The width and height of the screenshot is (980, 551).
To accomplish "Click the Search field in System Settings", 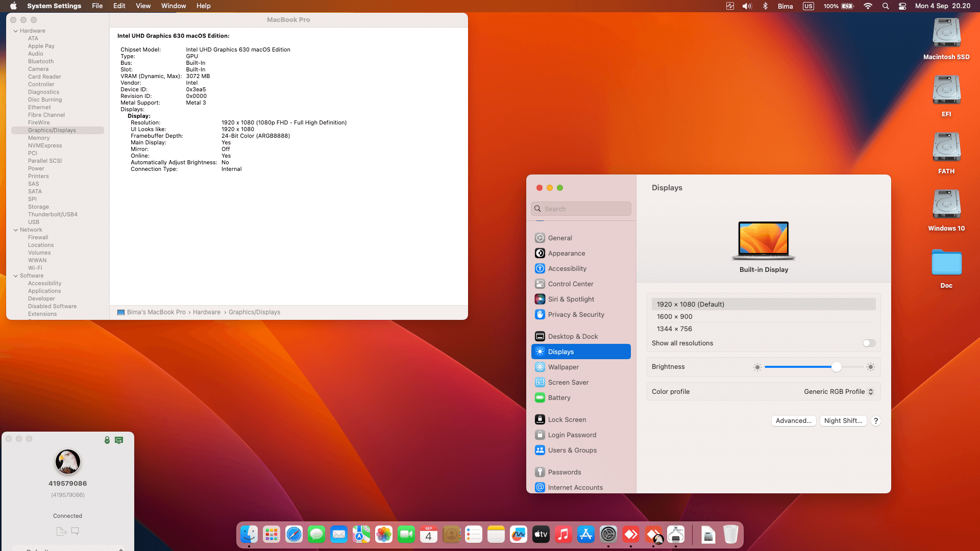I will click(x=581, y=209).
